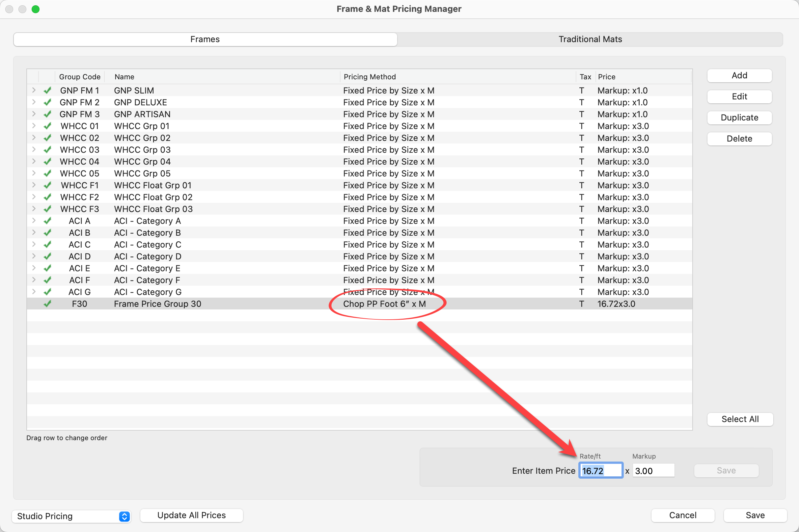The image size is (799, 532).
Task: Toggle green checkmark for WHCC Float Grp 02
Action: pyautogui.click(x=47, y=197)
